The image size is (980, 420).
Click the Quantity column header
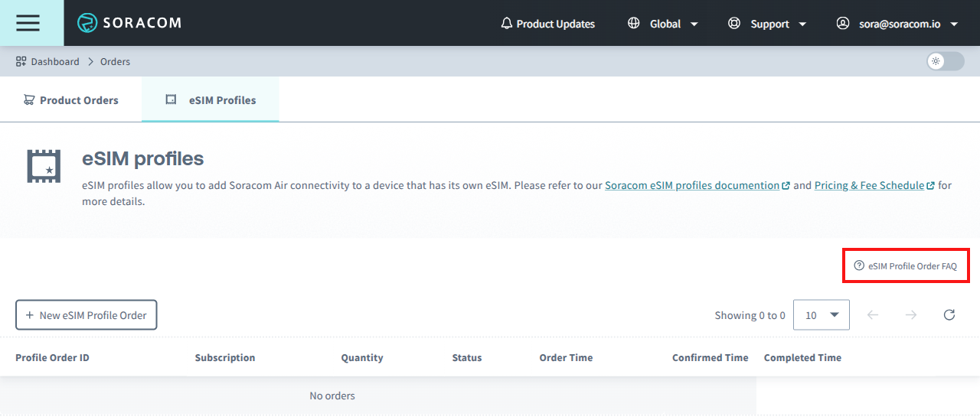(362, 357)
